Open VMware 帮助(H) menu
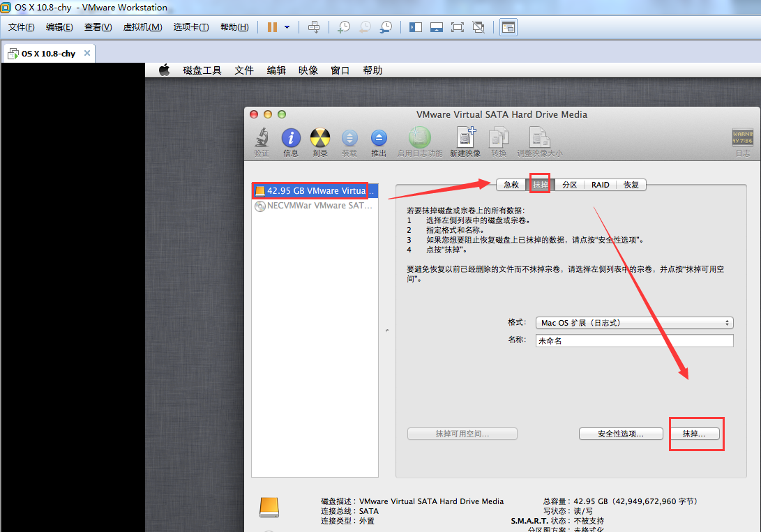This screenshot has height=532, width=761. click(x=234, y=27)
